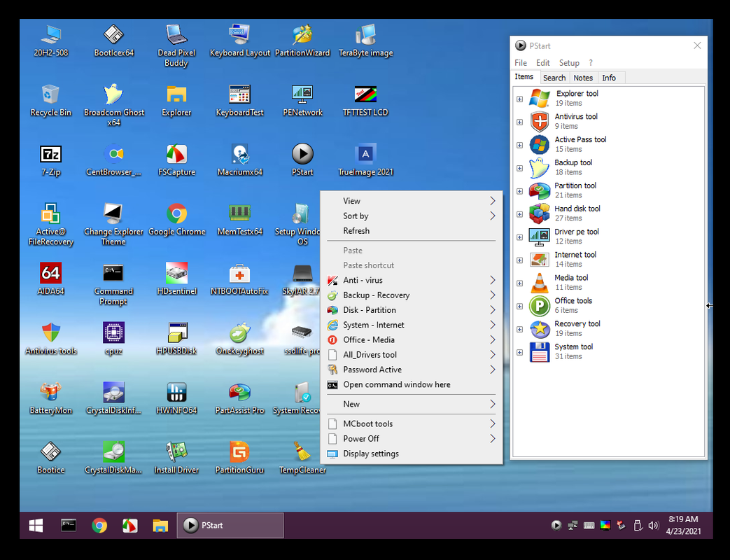Click Open command window here
This screenshot has height=560, width=730.
(412, 384)
